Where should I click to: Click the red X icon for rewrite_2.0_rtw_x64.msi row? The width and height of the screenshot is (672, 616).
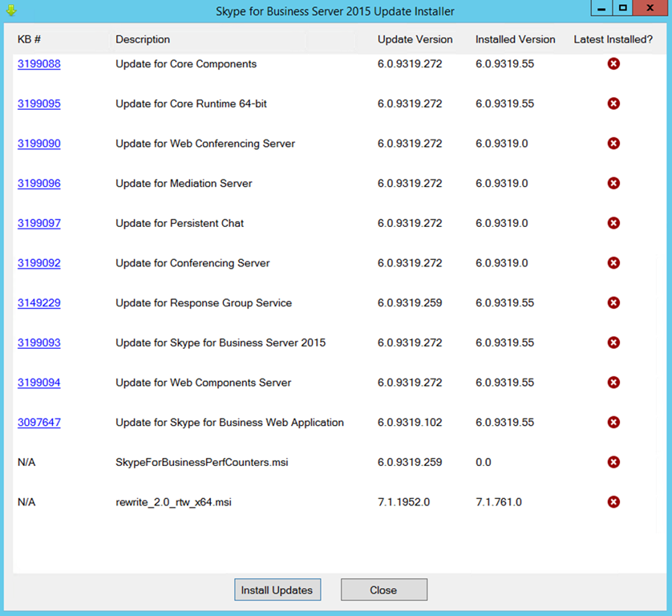[x=613, y=502]
